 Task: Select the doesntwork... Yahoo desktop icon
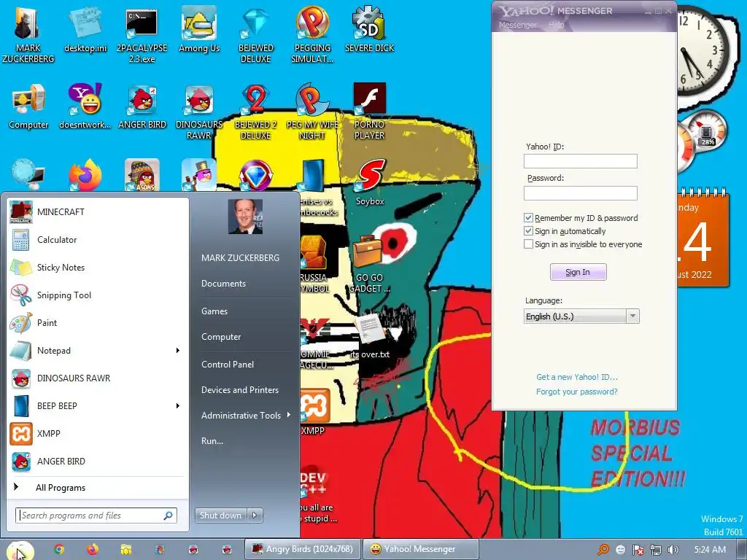[85, 106]
